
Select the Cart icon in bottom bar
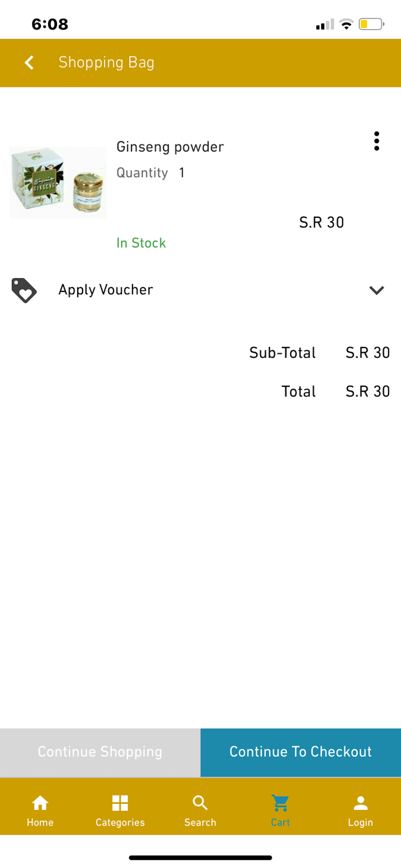280,803
